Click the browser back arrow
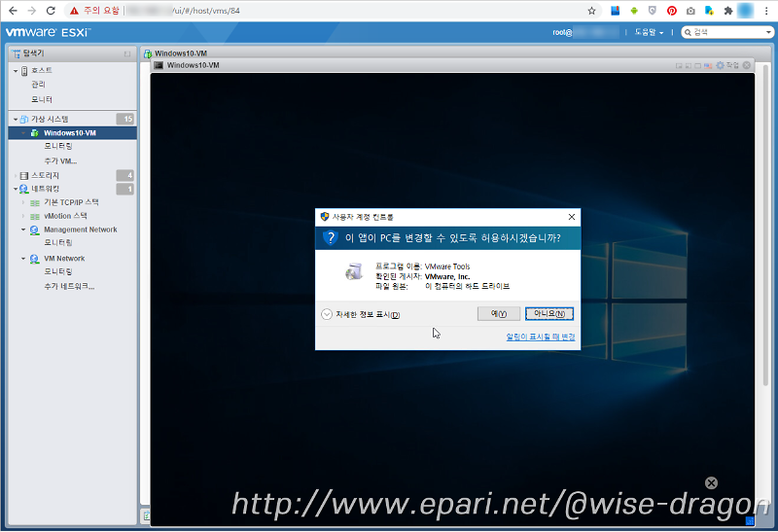The width and height of the screenshot is (778, 532). 13,11
